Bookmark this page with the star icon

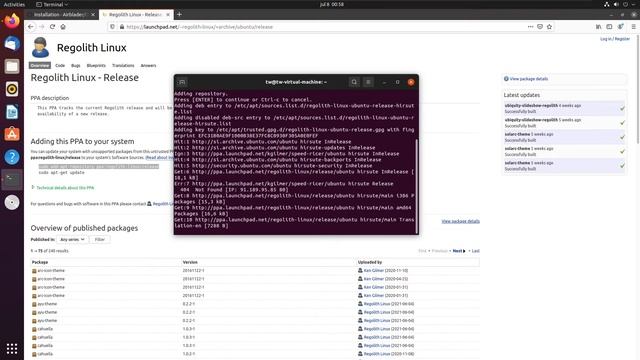(549, 27)
